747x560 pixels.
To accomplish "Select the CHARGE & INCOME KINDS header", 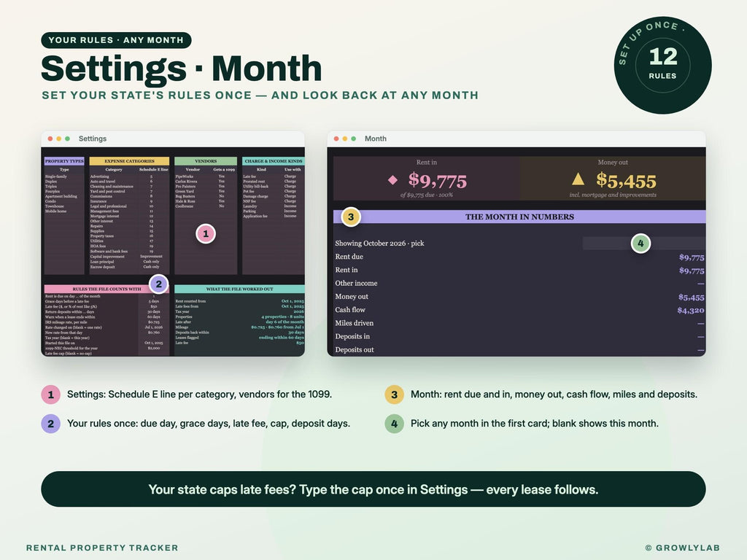I will (x=274, y=161).
